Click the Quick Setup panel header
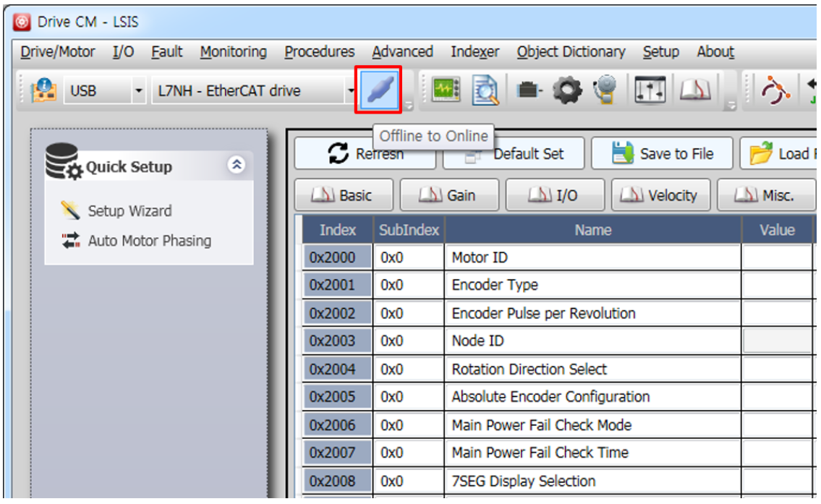 (x=149, y=166)
